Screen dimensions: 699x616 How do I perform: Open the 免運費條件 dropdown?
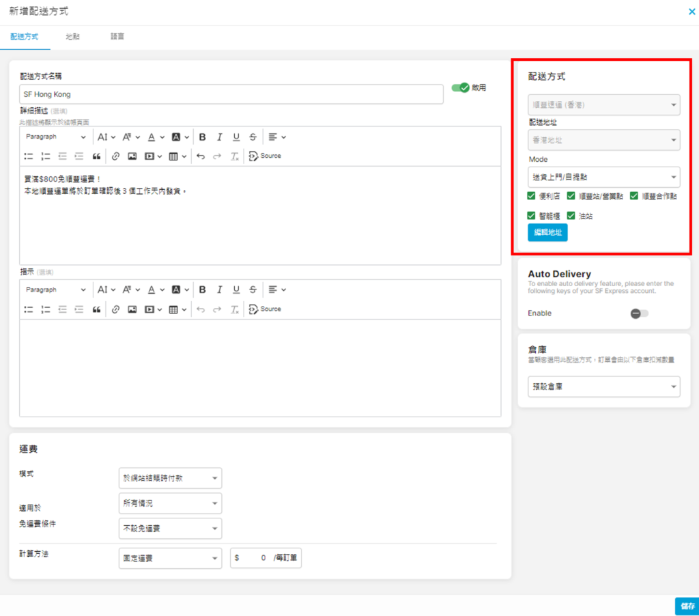click(x=170, y=528)
